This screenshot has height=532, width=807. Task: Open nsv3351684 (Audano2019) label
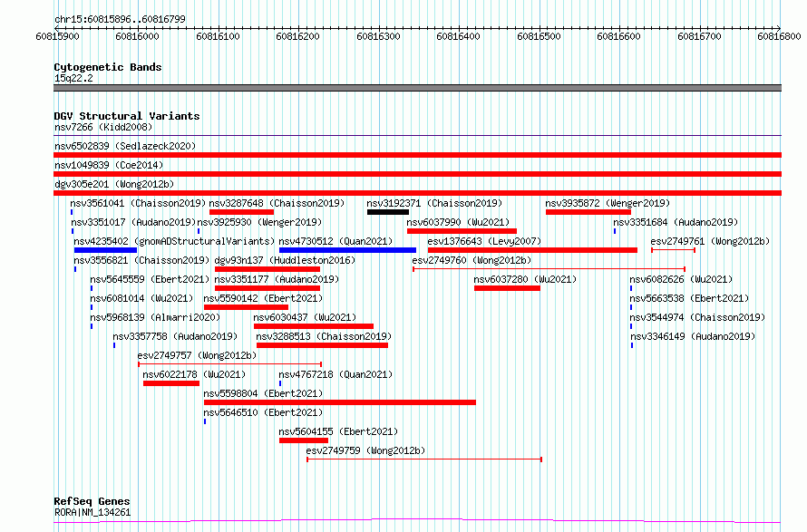(676, 222)
